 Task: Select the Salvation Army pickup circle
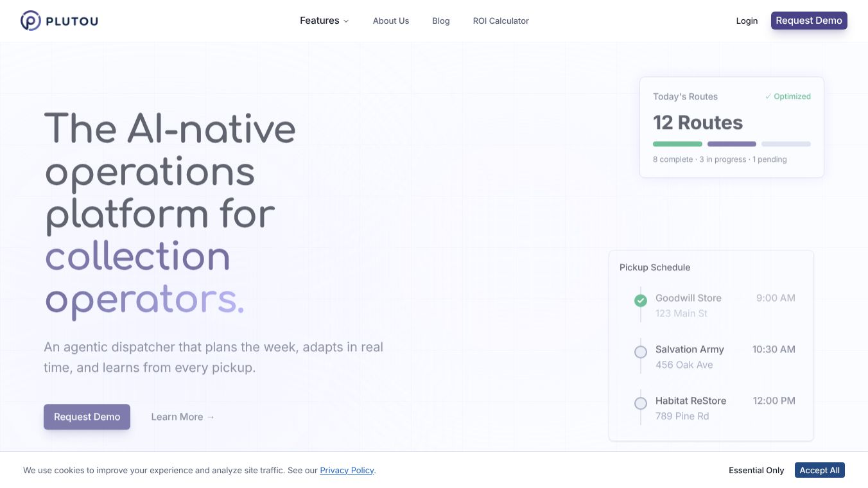641,352
